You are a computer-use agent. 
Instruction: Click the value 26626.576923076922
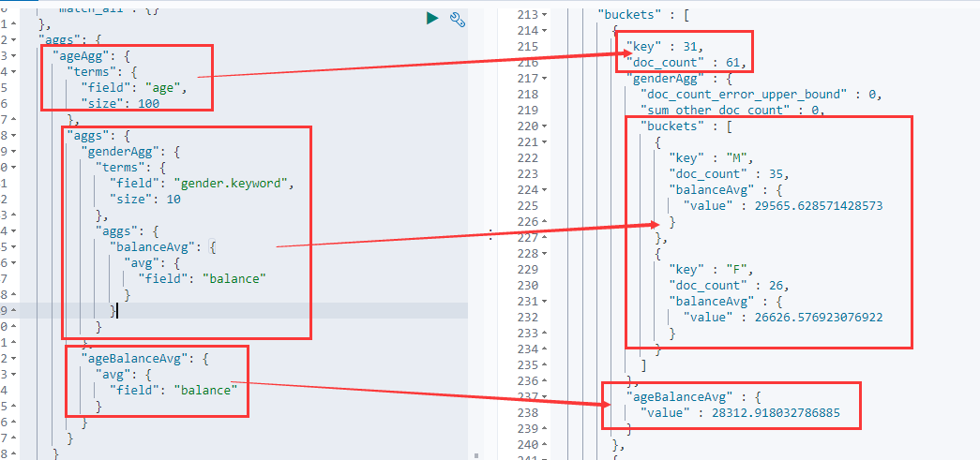pos(819,317)
